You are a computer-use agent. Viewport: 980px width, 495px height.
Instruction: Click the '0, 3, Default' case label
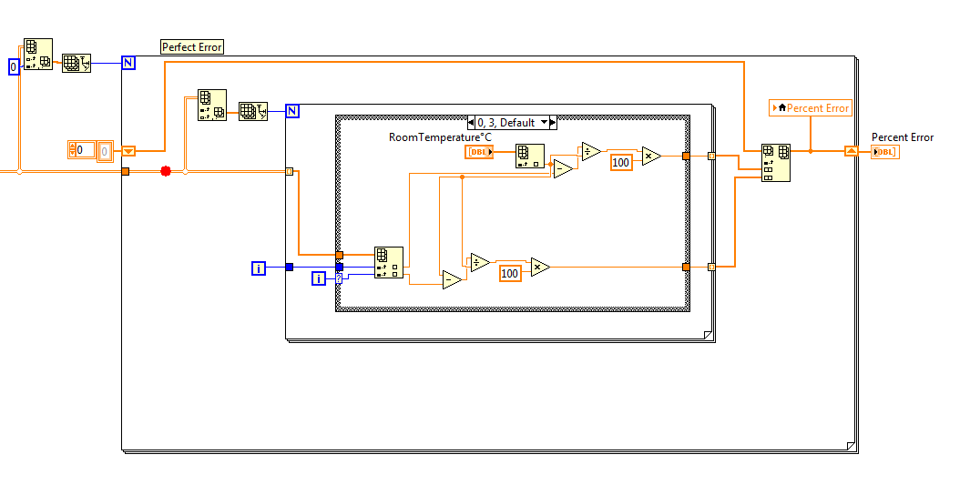[506, 123]
